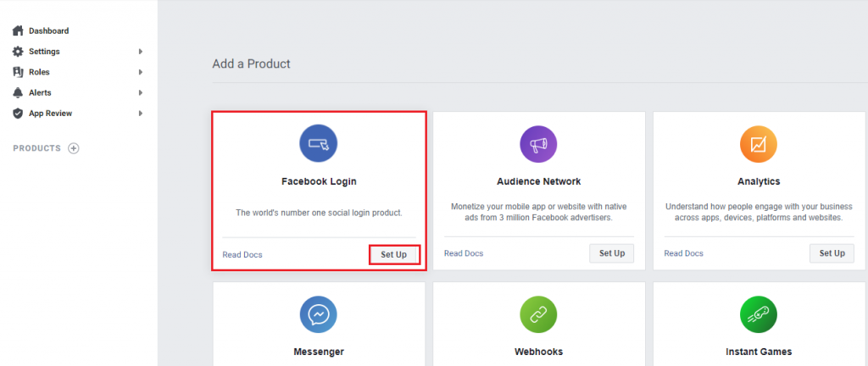
Task: Click the plus icon next to PRODUCTS
Action: tap(74, 148)
